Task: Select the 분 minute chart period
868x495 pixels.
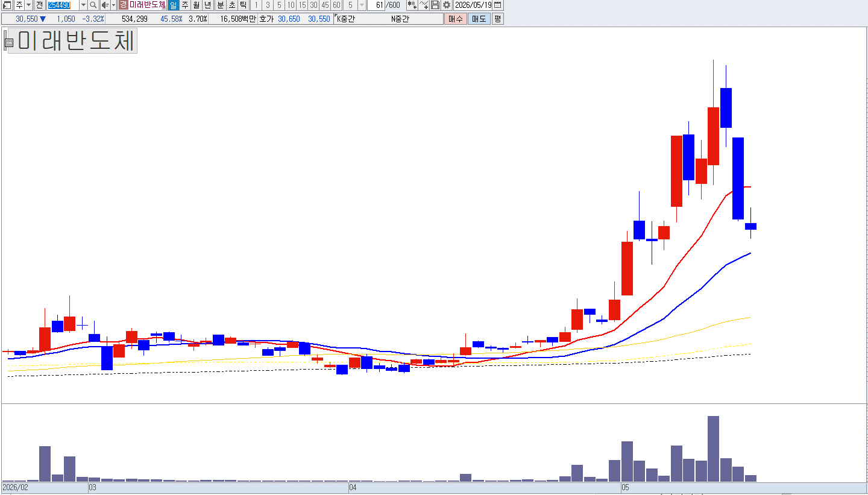Action: [x=221, y=5]
